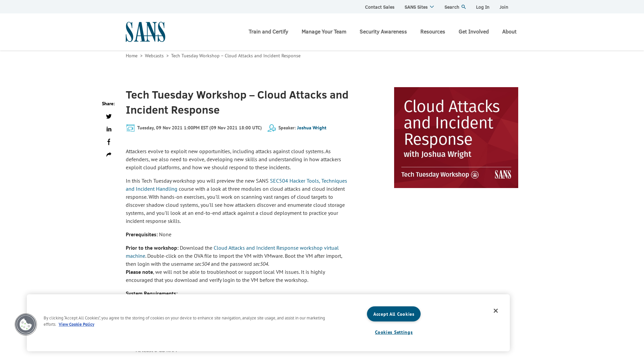The width and height of the screenshot is (644, 362).
Task: Open Security Awareness menu
Action: pos(383,32)
